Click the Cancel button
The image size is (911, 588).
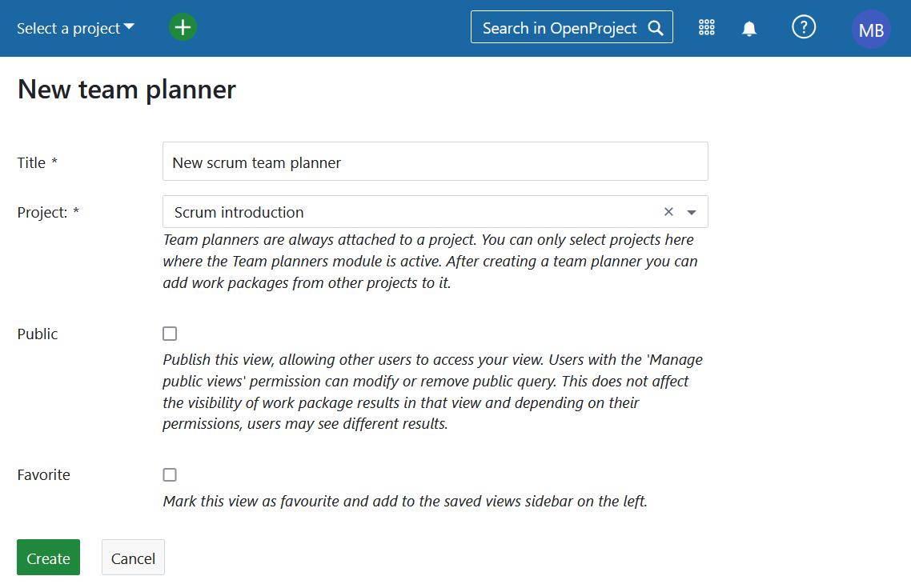[x=133, y=558]
